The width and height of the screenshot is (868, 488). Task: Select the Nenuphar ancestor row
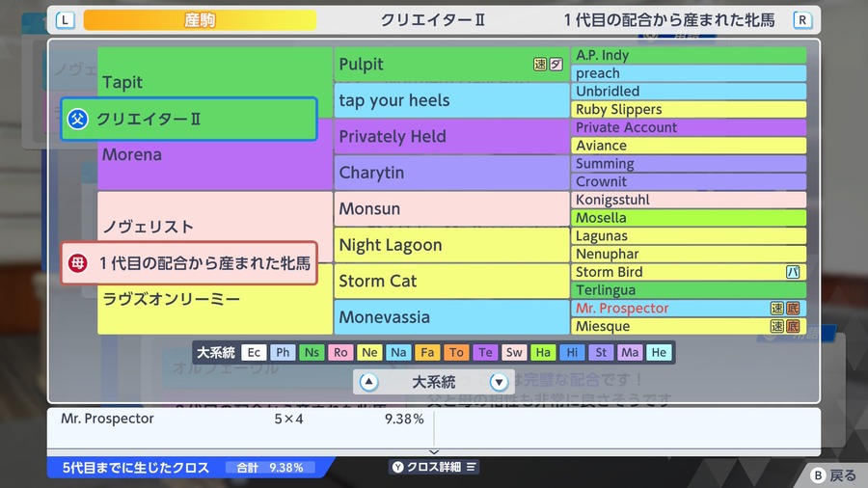(x=689, y=254)
